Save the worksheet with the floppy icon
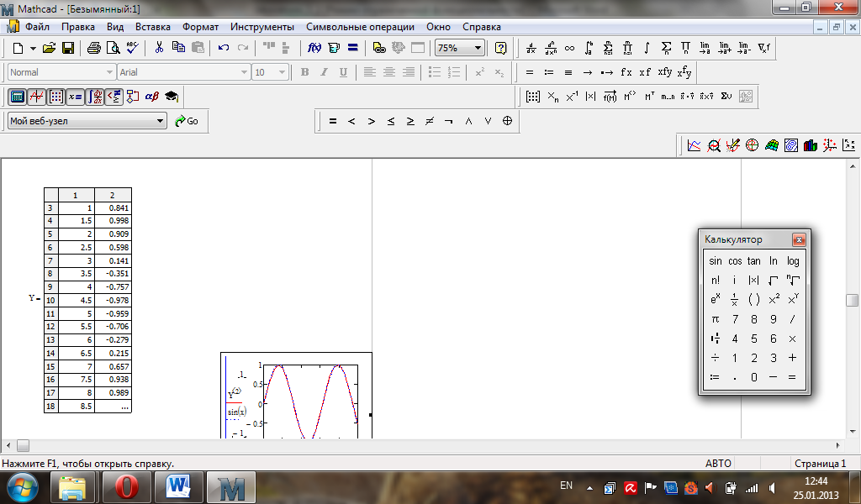This screenshot has height=504, width=861. [68, 48]
